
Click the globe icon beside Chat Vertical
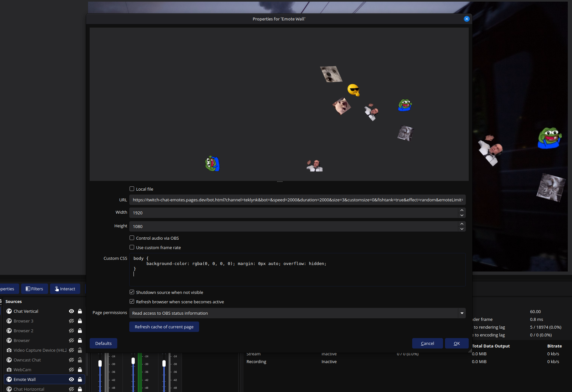pos(9,311)
